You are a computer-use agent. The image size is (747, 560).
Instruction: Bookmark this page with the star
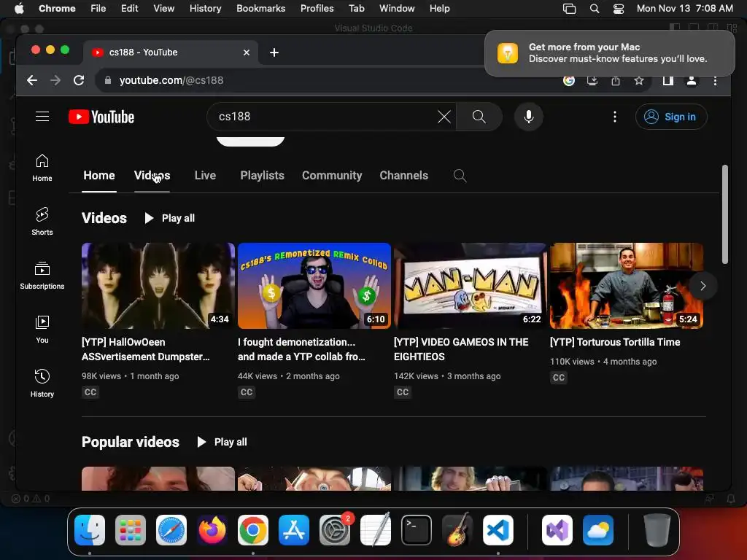tap(639, 80)
